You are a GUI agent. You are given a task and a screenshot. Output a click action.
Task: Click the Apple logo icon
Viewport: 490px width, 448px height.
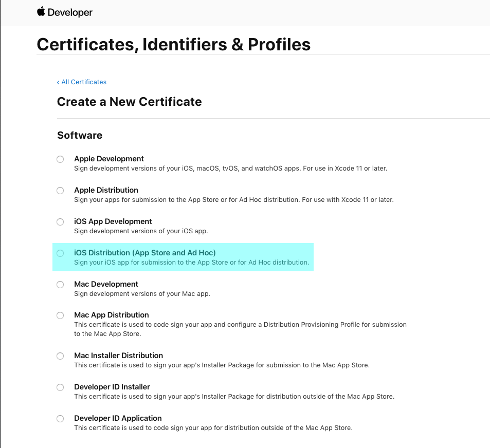41,12
